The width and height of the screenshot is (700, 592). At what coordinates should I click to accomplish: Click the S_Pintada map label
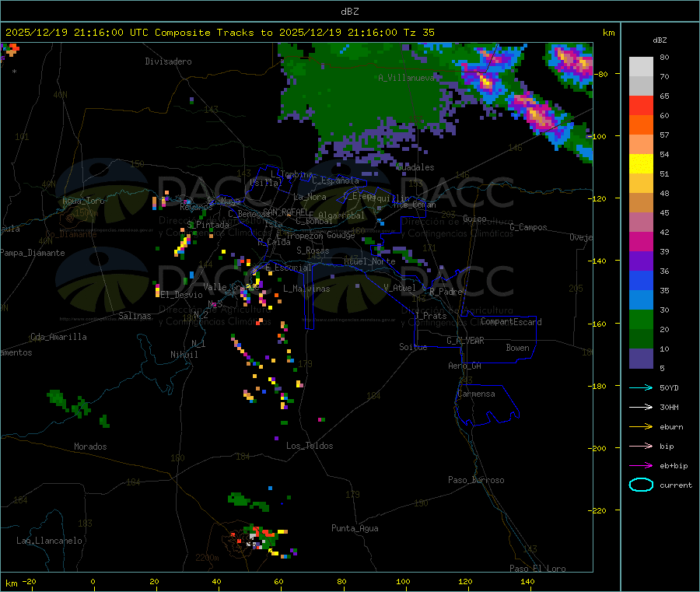(x=208, y=225)
